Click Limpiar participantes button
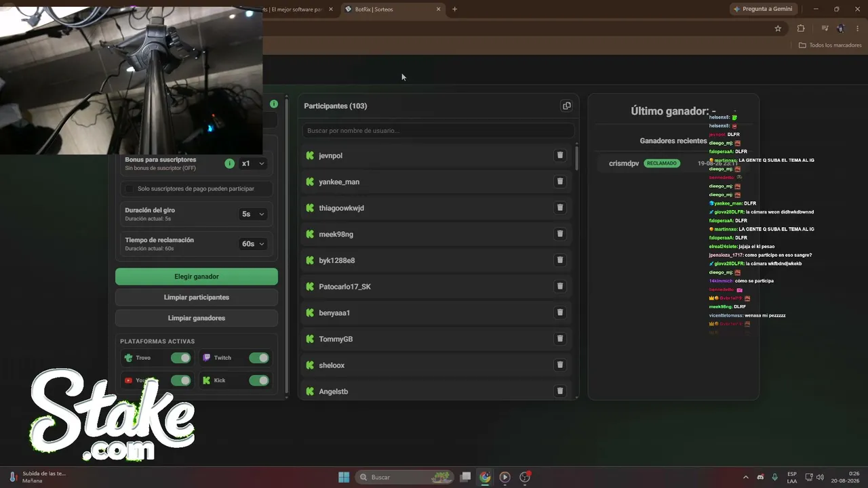Screen dimensions: 868x488 tap(197, 298)
